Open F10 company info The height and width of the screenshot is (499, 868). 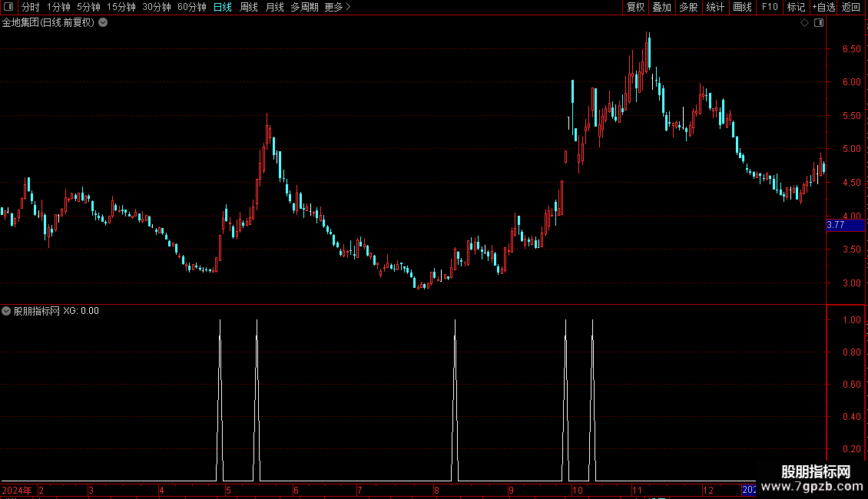[770, 7]
